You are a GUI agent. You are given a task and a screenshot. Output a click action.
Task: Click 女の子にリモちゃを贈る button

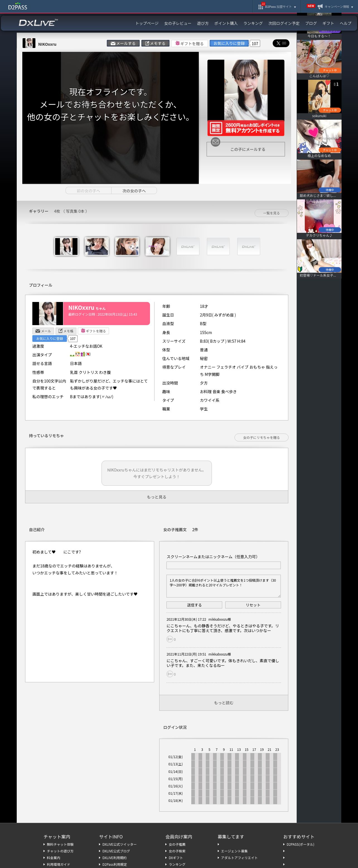coord(261,437)
